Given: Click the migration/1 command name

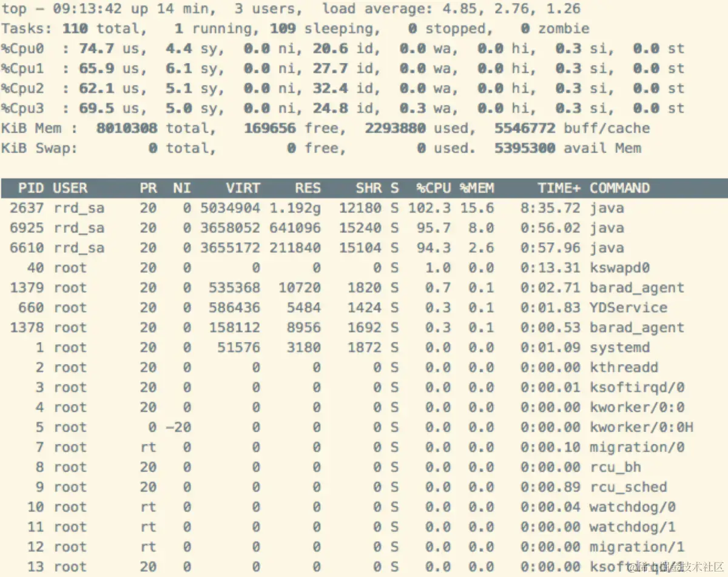Looking at the screenshot, I should coord(637,547).
